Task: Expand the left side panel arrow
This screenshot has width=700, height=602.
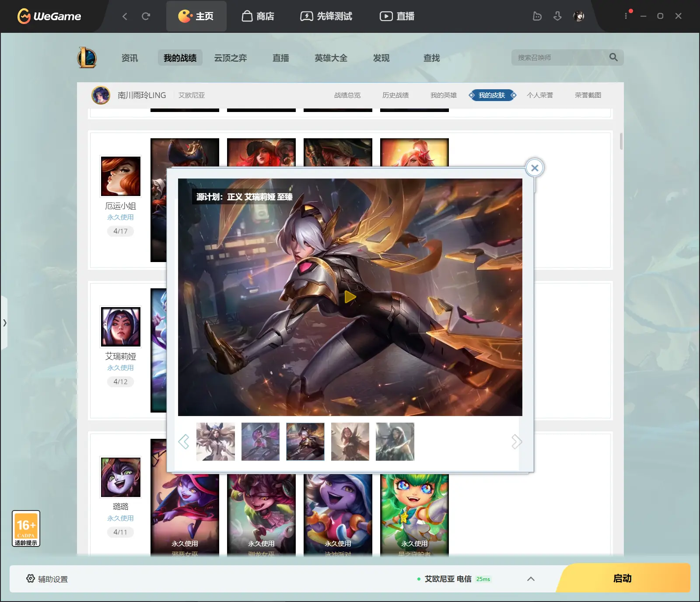Action: point(4,323)
